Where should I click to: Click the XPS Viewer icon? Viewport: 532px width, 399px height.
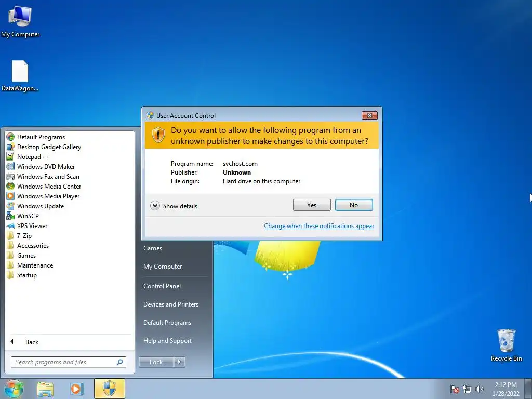click(10, 225)
